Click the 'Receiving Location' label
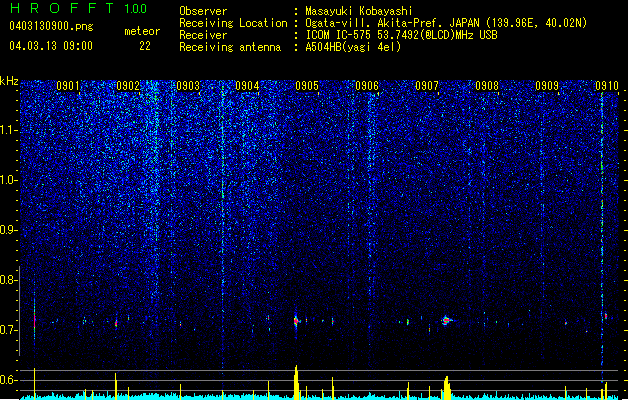 tap(233, 23)
